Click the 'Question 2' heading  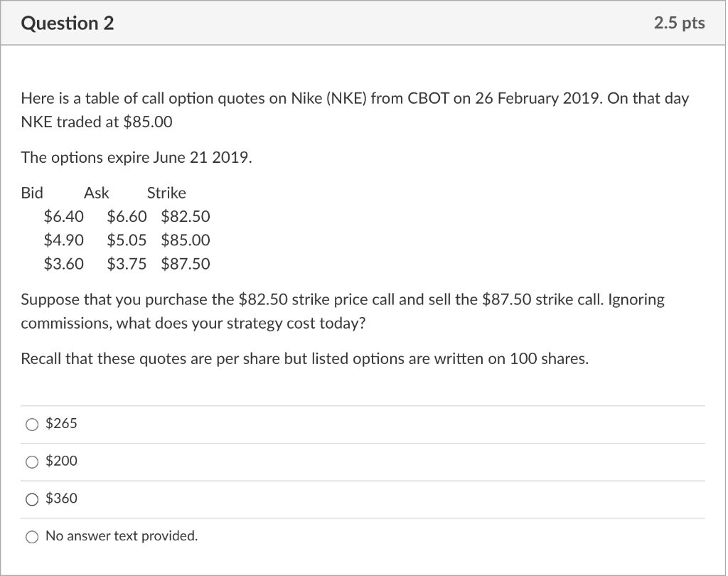[68, 23]
